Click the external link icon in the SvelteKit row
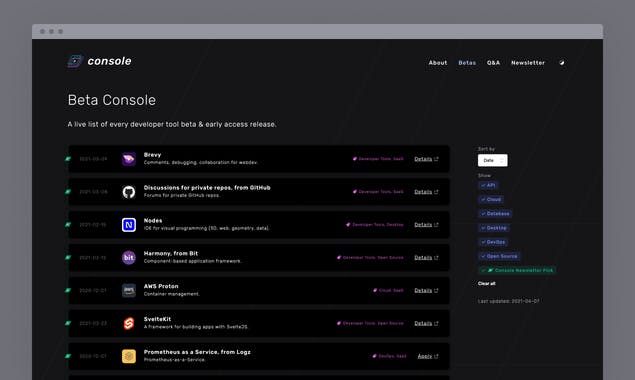The width and height of the screenshot is (635, 380). (x=436, y=323)
